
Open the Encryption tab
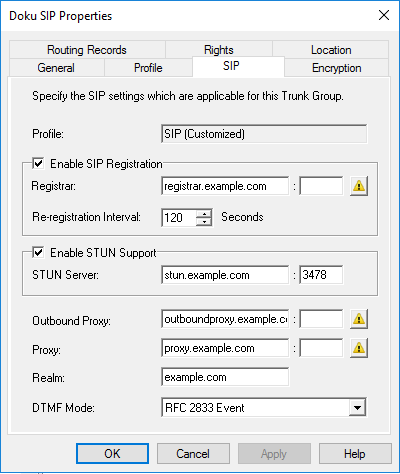tap(336, 68)
